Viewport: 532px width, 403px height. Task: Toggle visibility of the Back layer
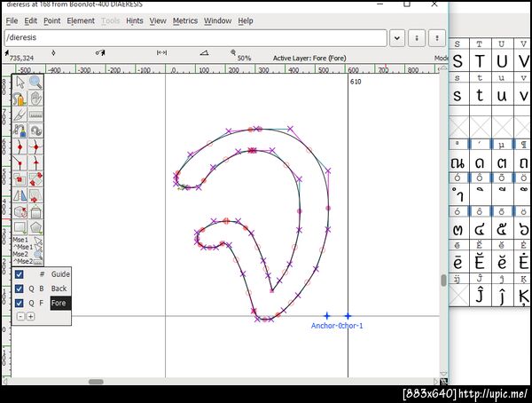[x=20, y=288]
